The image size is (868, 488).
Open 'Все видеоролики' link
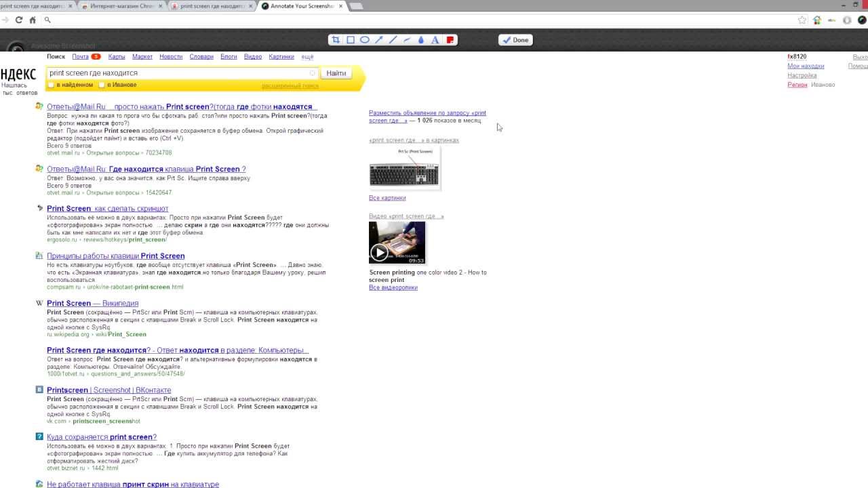tap(393, 287)
